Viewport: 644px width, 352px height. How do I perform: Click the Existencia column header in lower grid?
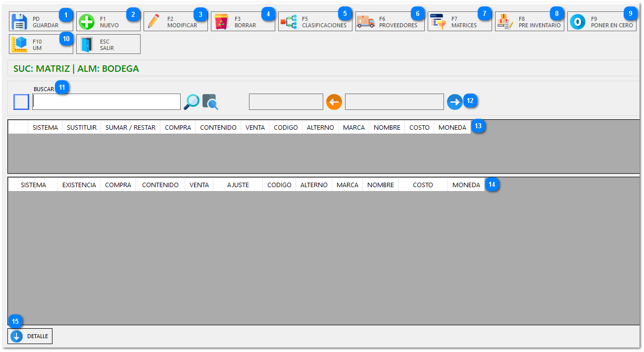point(79,185)
